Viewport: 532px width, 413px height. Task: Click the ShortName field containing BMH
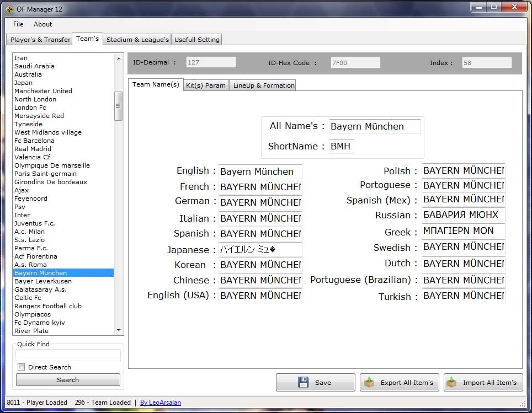pos(341,146)
